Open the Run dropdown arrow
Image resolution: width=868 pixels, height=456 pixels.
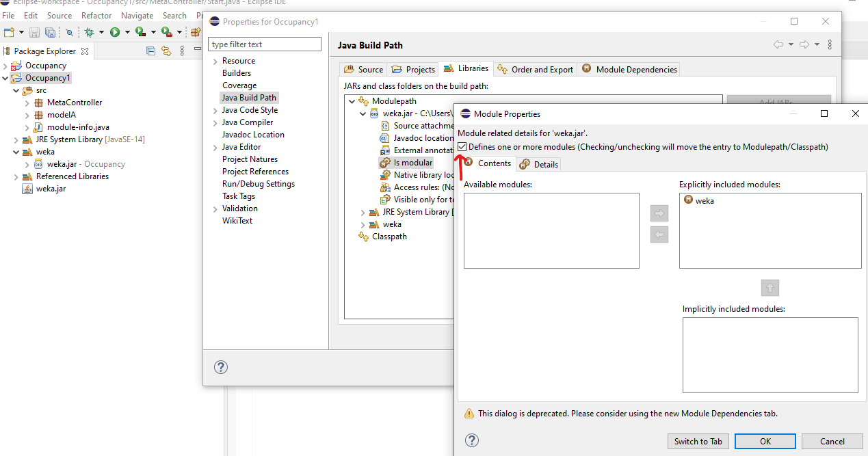tap(127, 32)
